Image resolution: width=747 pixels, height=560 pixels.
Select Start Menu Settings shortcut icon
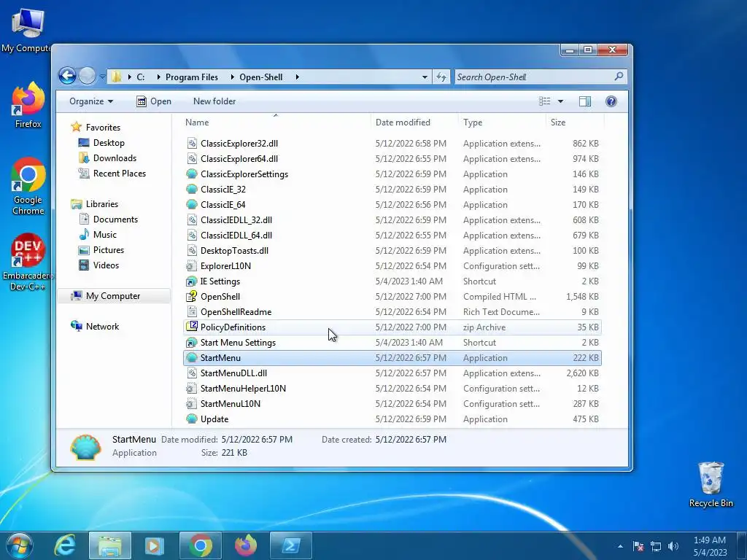click(192, 343)
